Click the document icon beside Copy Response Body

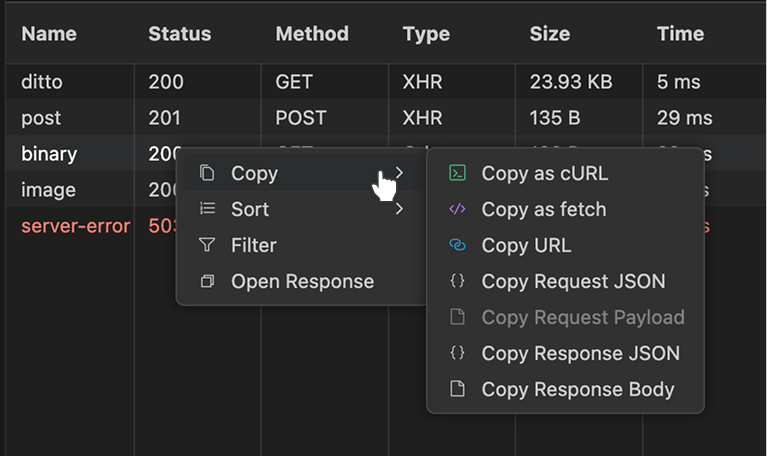(457, 389)
